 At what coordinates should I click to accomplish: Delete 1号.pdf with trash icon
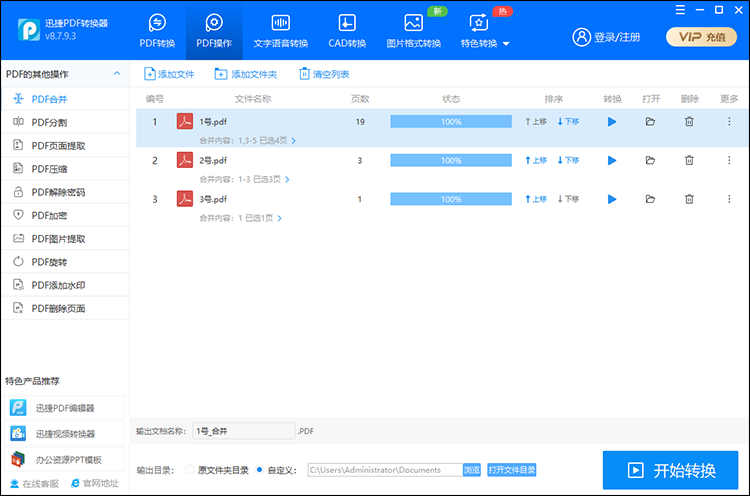pos(689,121)
